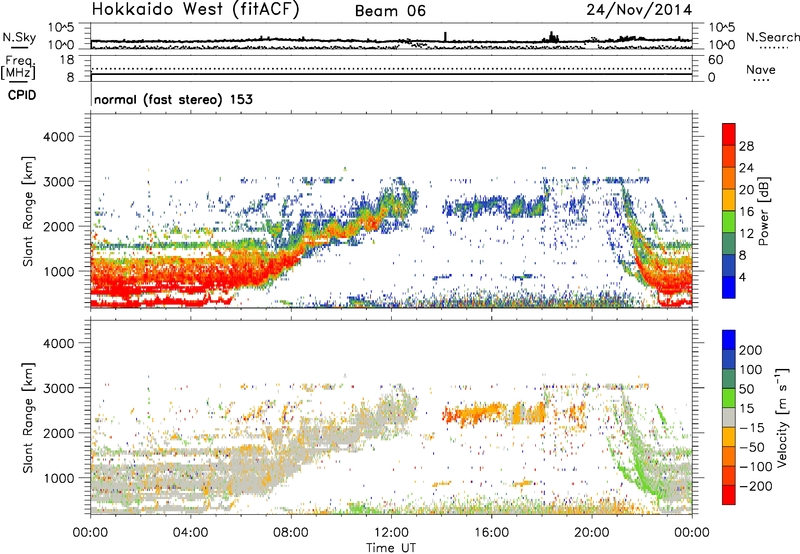
Task: Pick the gray -15 to 15 velocity swatch
Action: pos(729,417)
